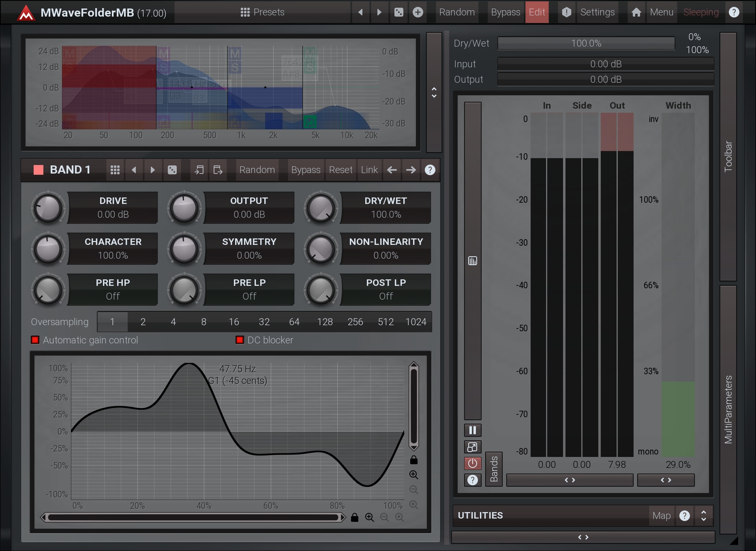
Task: Open the Band 1 presets grid icon
Action: click(x=115, y=170)
